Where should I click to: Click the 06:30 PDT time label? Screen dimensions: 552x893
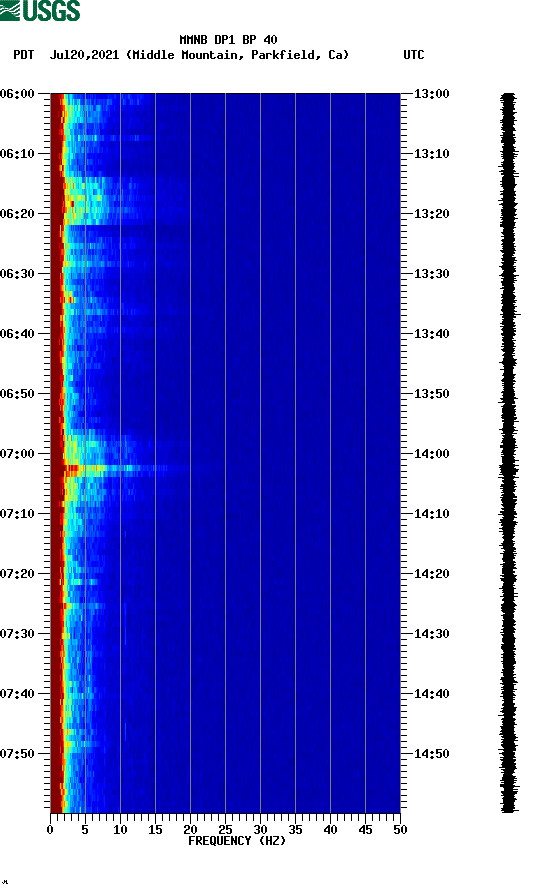[17, 273]
